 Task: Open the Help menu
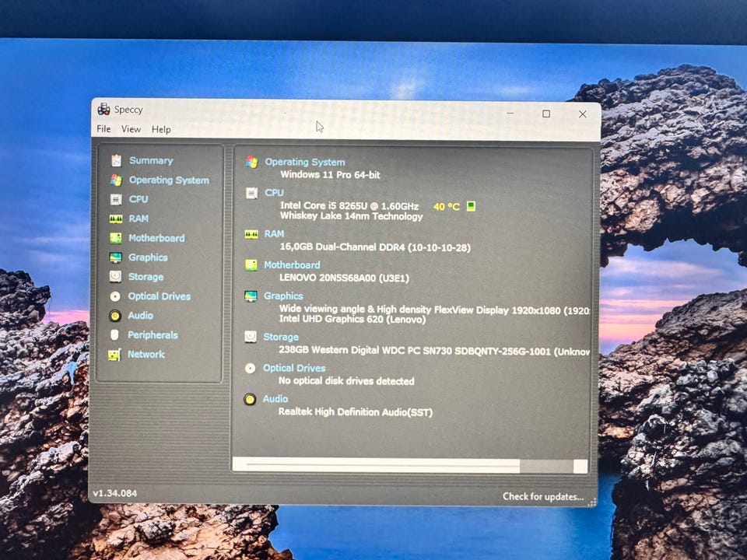(x=161, y=130)
